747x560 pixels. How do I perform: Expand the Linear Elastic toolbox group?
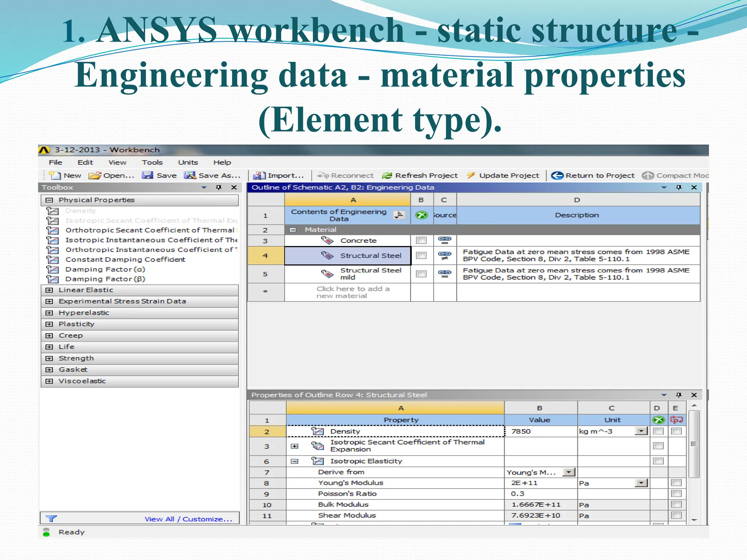click(x=49, y=290)
